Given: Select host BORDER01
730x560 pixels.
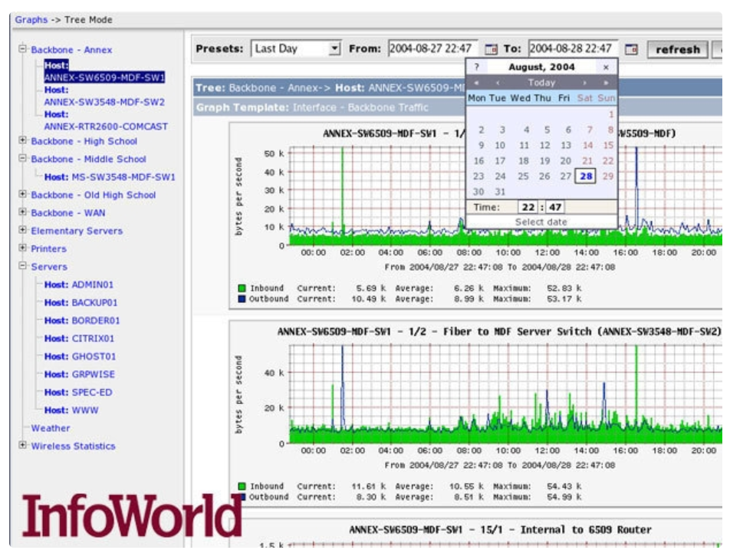Looking at the screenshot, I should [x=82, y=321].
